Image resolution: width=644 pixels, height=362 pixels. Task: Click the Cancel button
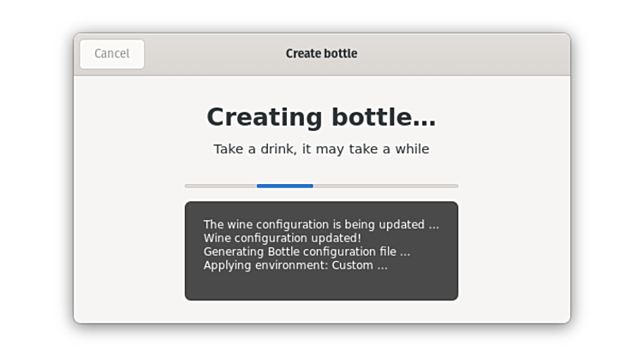pyautogui.click(x=112, y=54)
